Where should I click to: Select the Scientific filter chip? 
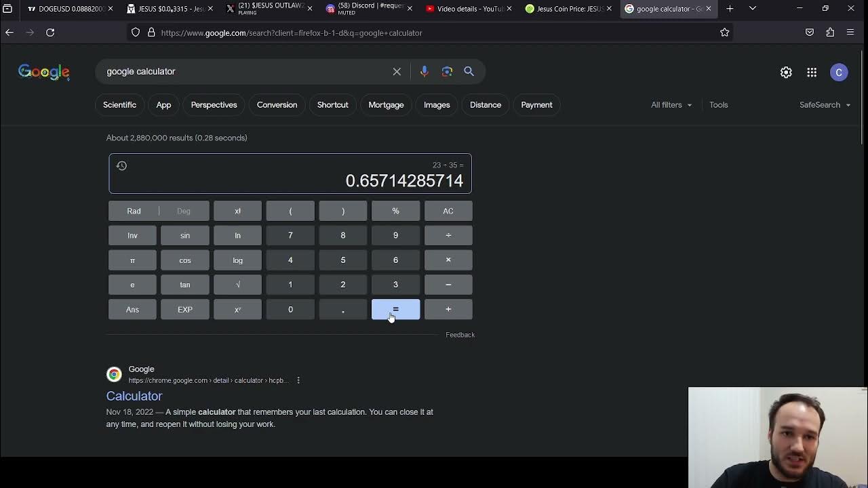tap(119, 105)
